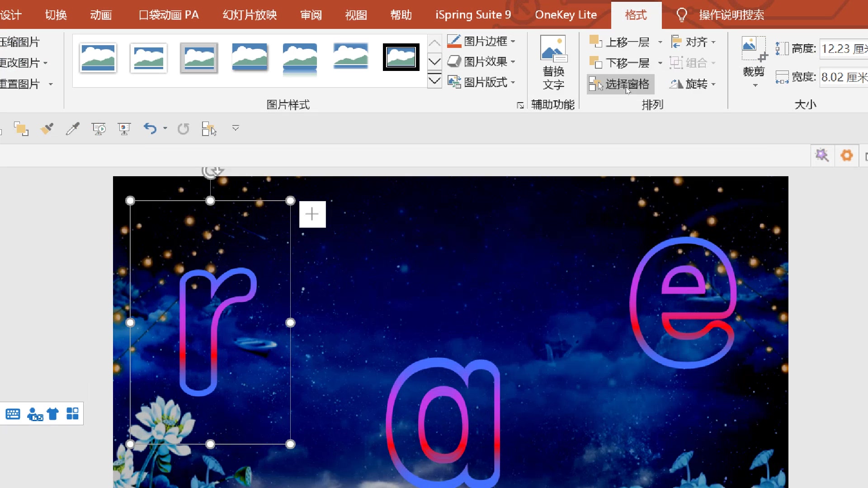Click the 替换文字 alt text button
Image resolution: width=868 pixels, height=488 pixels.
pyautogui.click(x=553, y=62)
